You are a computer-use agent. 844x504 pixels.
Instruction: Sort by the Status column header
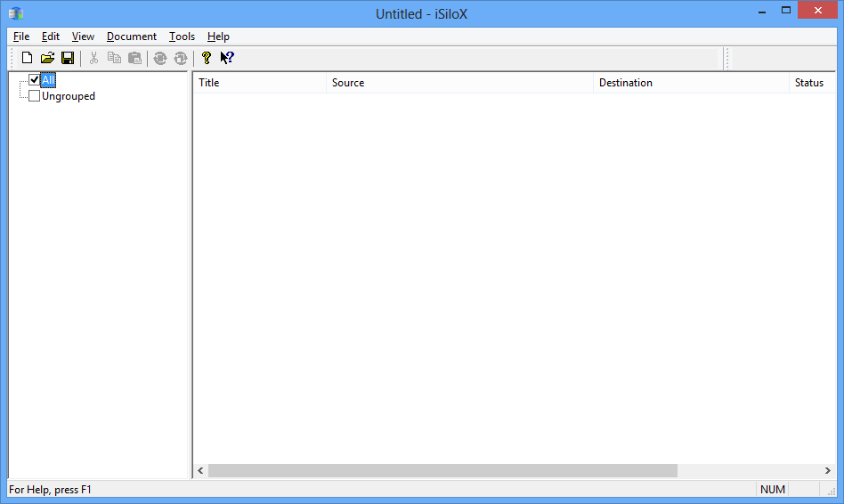(x=812, y=83)
